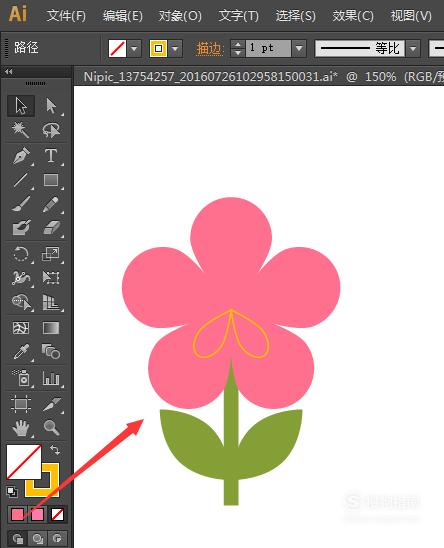444x548 pixels.
Task: Click the Ai application logo
Action: 17,14
